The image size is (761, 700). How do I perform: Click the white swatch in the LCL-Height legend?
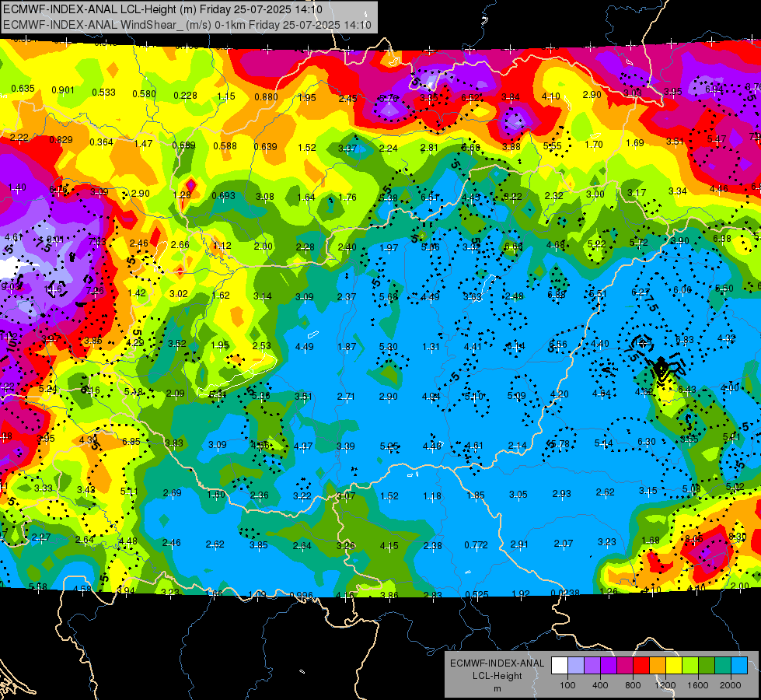(x=560, y=666)
